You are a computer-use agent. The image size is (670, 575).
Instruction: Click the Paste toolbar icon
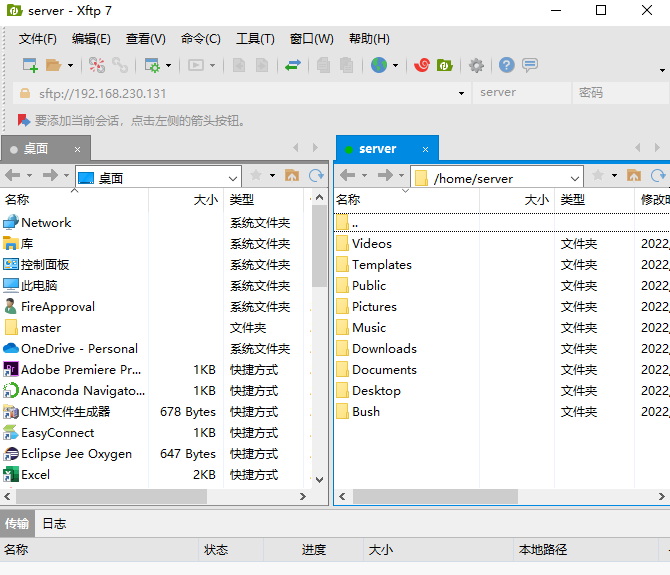(347, 65)
